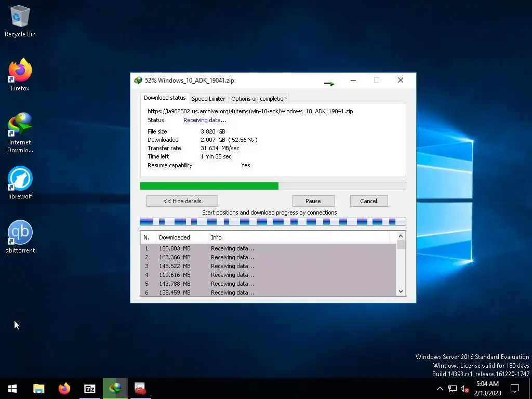This screenshot has width=532, height=399.
Task: Open the Recycle Bin desktop icon
Action: coord(20,21)
